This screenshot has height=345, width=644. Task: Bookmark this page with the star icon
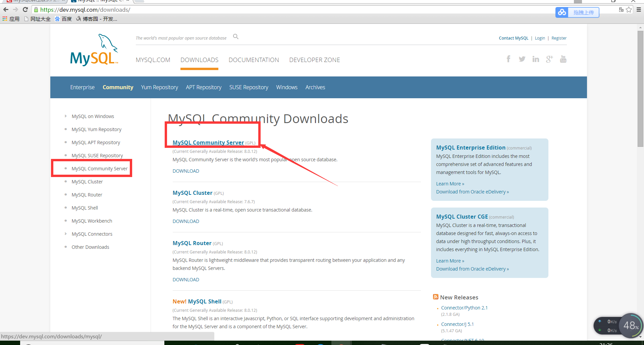point(629,10)
